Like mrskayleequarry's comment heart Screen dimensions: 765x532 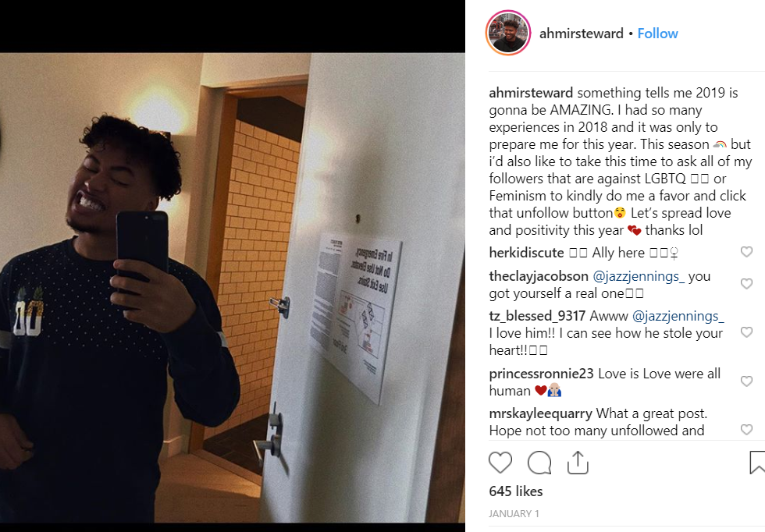click(x=746, y=429)
